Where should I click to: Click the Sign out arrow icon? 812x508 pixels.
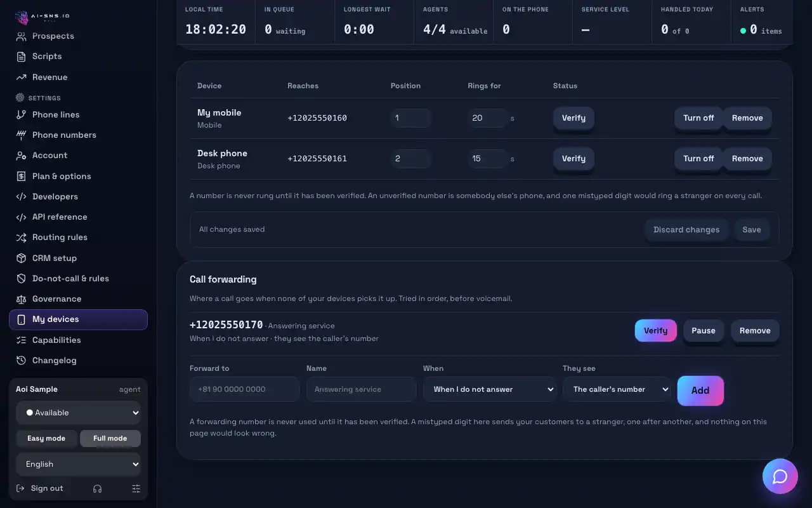[x=20, y=488]
